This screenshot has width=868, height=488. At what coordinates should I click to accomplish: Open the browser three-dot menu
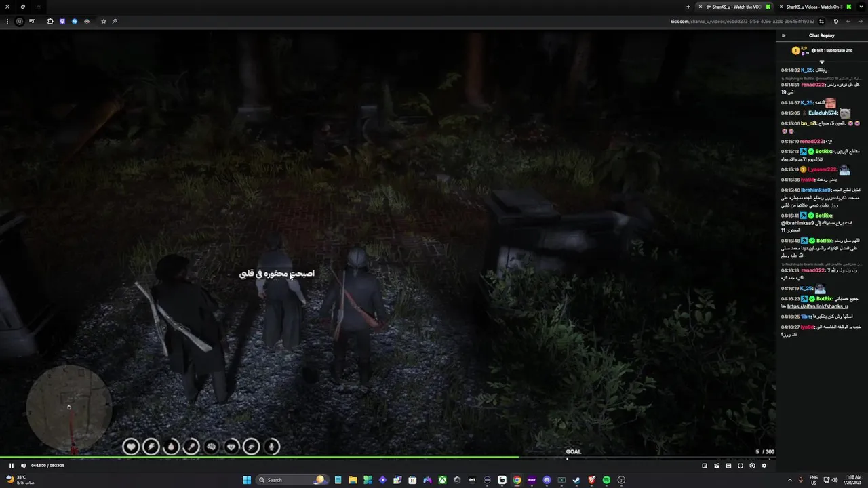pos(7,21)
